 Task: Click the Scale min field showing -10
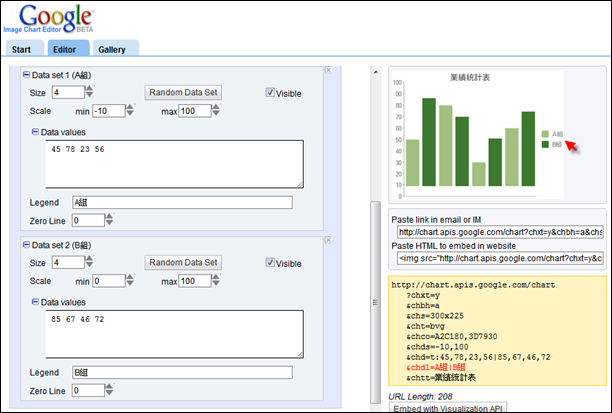tap(109, 111)
